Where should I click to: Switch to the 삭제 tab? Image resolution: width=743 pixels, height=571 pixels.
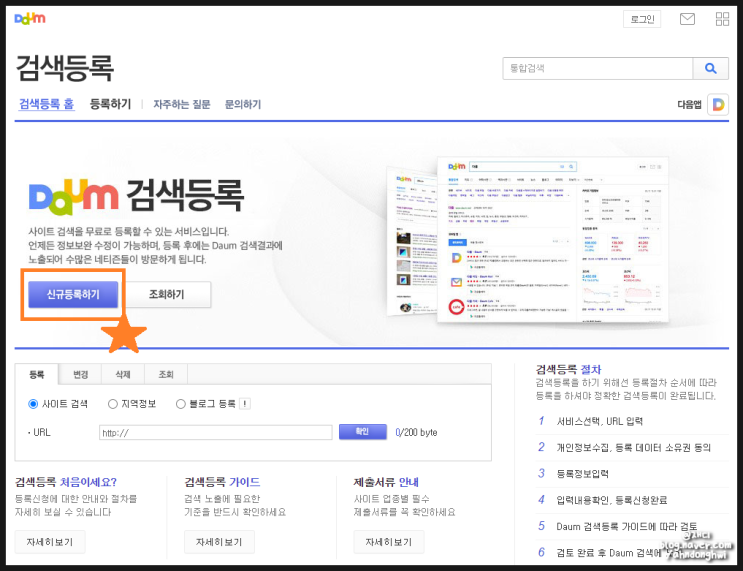[123, 374]
